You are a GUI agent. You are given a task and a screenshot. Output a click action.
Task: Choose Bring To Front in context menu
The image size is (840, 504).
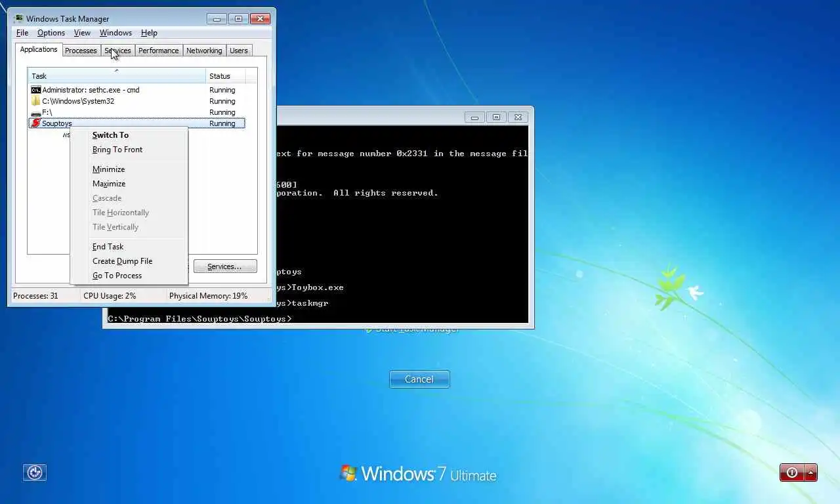129,150
